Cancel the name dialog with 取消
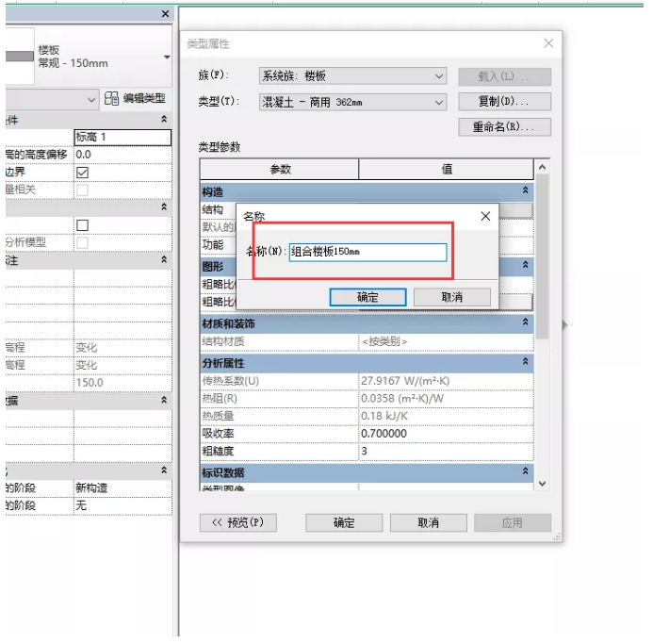Viewport: 653px width, 644px height. click(452, 297)
